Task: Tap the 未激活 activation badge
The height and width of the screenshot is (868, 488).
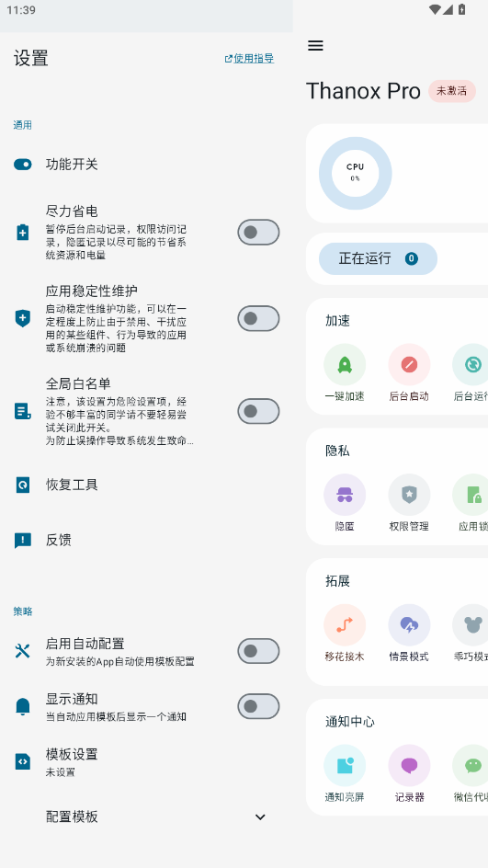Action: (x=452, y=91)
